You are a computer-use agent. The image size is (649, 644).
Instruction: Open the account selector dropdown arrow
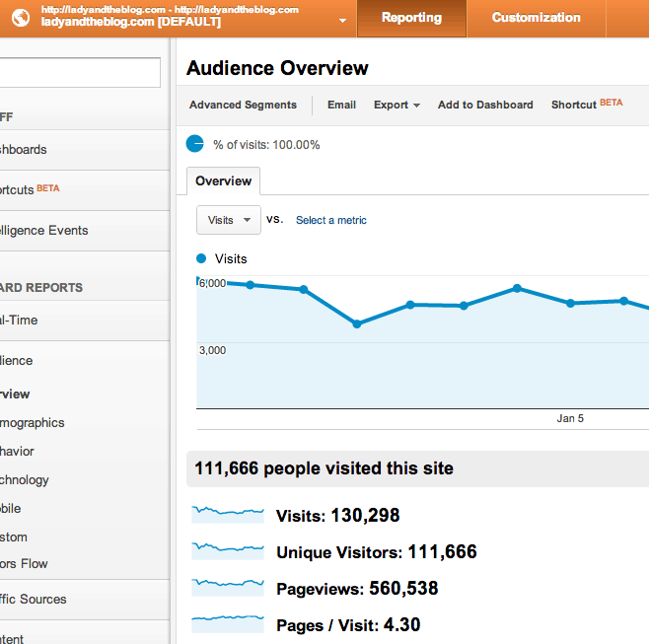(x=342, y=20)
